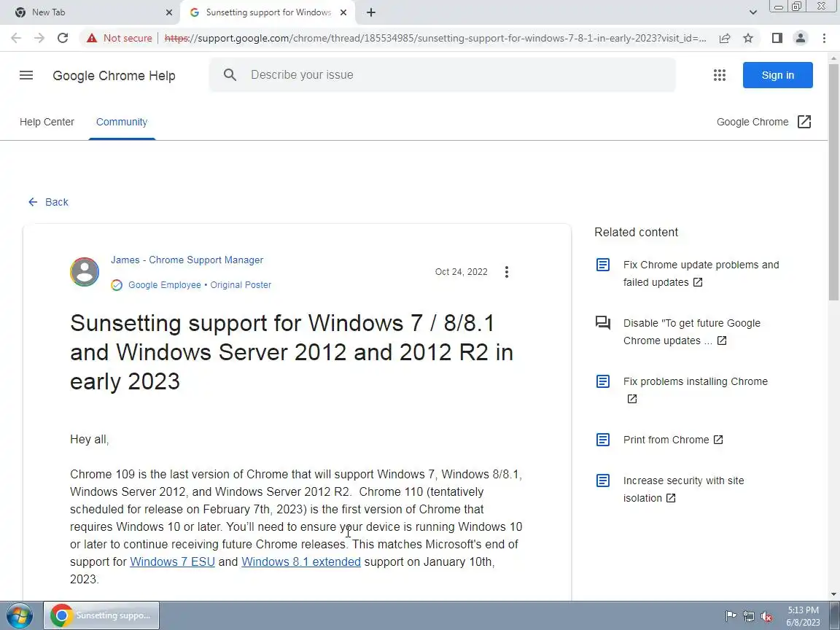The width and height of the screenshot is (840, 630).
Task: Click the scrollbar down arrow
Action: (x=833, y=594)
